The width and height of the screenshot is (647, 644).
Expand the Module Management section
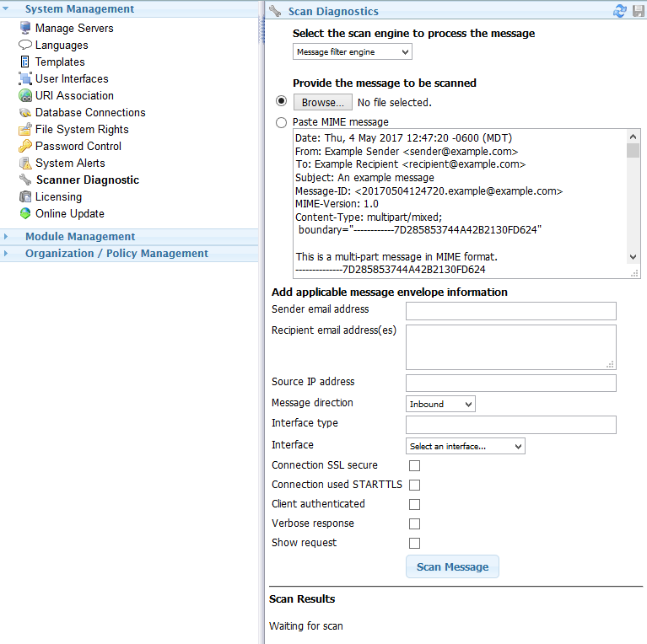tap(79, 237)
